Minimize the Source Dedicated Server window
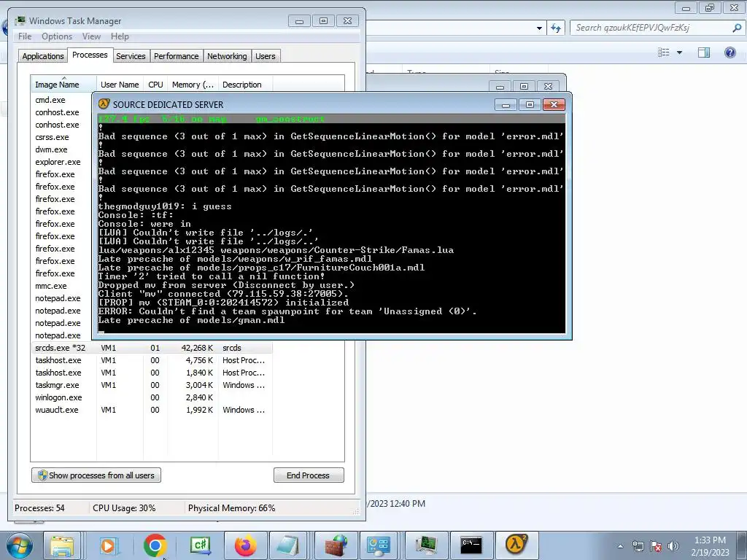747x560 pixels. coord(506,105)
